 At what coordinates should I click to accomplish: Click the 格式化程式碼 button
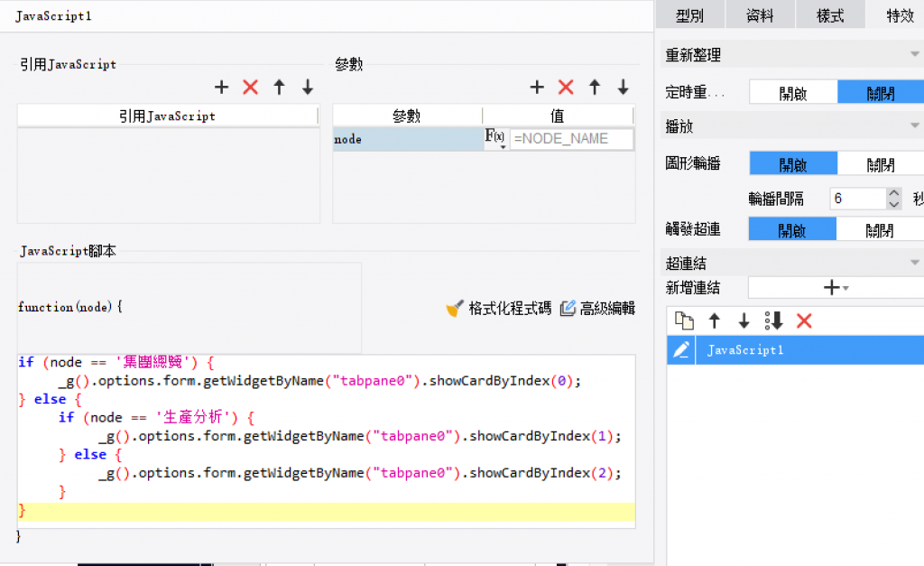pos(499,309)
